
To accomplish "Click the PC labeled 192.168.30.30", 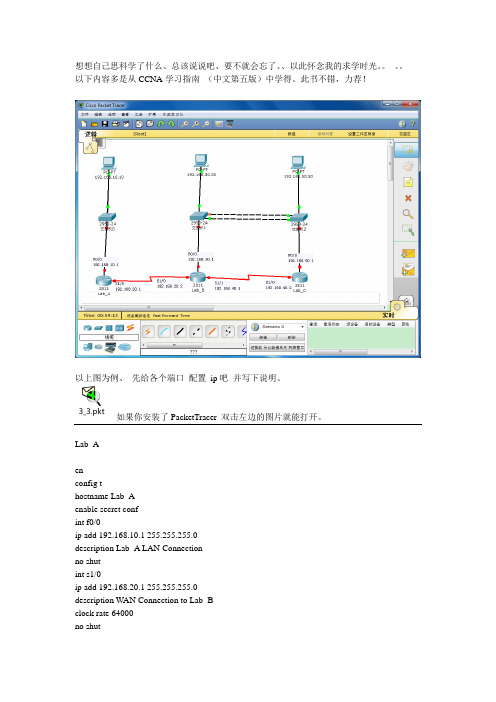I will pyautogui.click(x=201, y=161).
